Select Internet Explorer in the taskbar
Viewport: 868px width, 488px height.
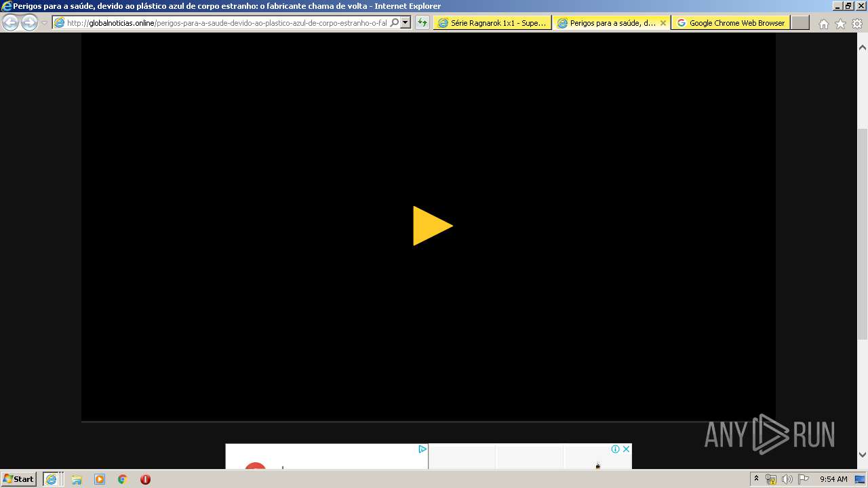coord(52,479)
